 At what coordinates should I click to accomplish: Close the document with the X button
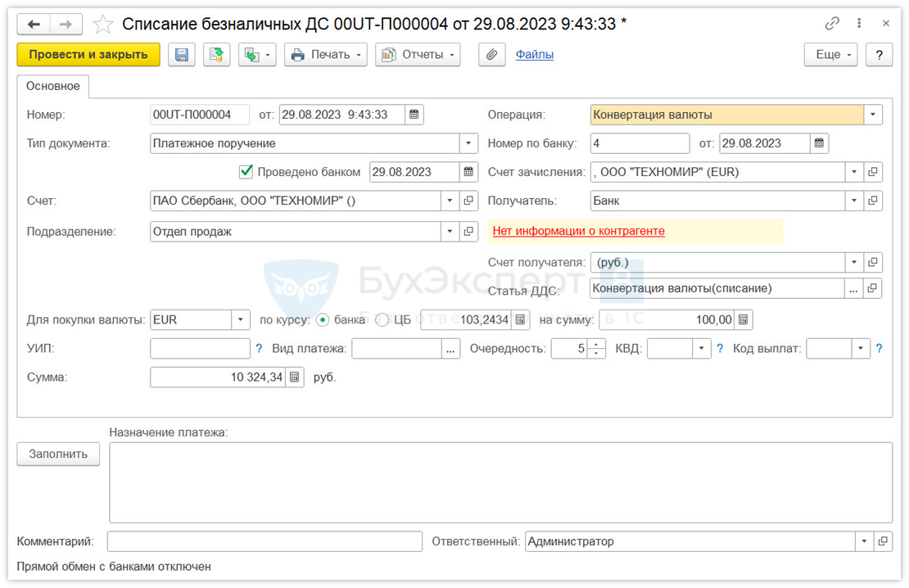[x=886, y=23]
